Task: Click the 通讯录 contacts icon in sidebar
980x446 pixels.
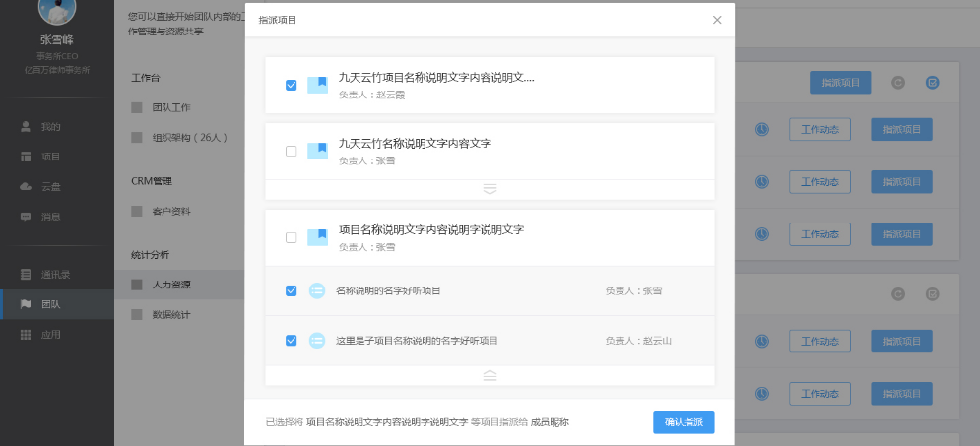Action: [26, 275]
